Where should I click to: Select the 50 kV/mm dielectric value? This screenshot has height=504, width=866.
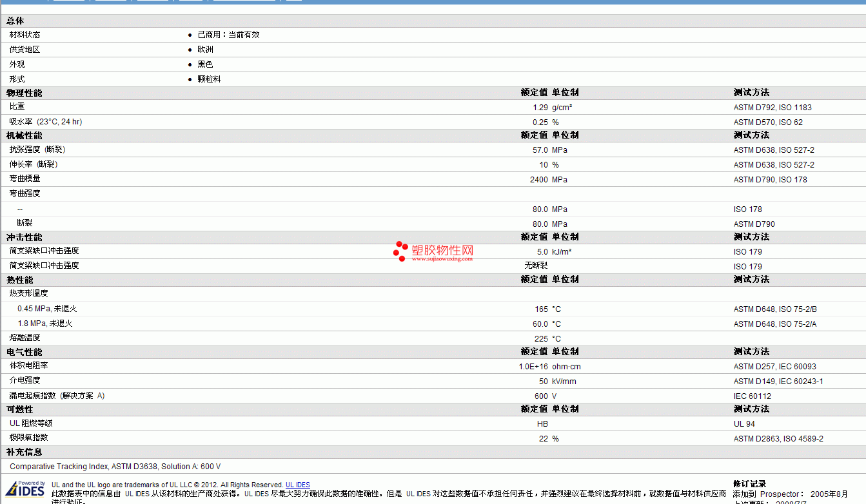[x=558, y=382]
